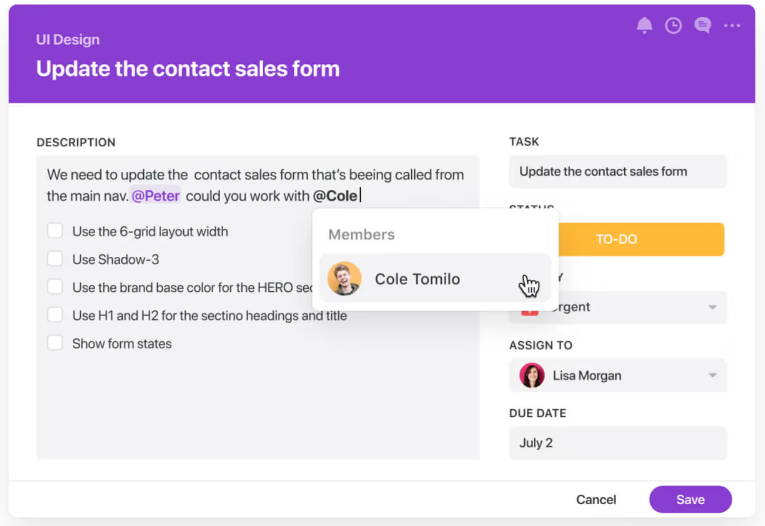This screenshot has height=526, width=765.
Task: Click Lisa Morgan's avatar photo
Action: [x=532, y=375]
